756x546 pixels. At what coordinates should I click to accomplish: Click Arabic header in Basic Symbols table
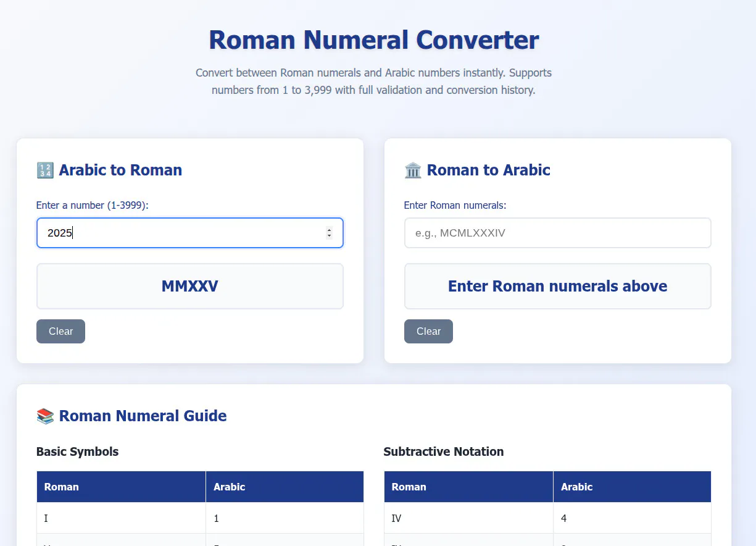[x=285, y=487]
